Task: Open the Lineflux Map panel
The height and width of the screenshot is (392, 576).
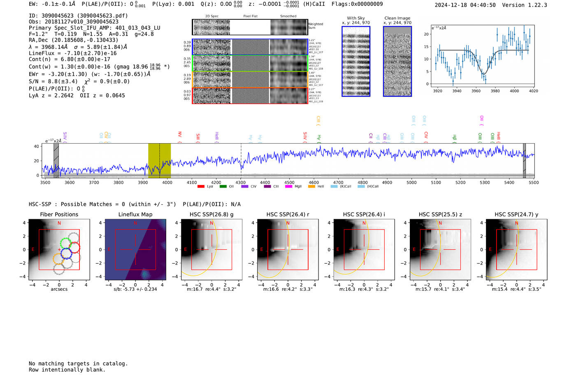Action: [x=135, y=250]
